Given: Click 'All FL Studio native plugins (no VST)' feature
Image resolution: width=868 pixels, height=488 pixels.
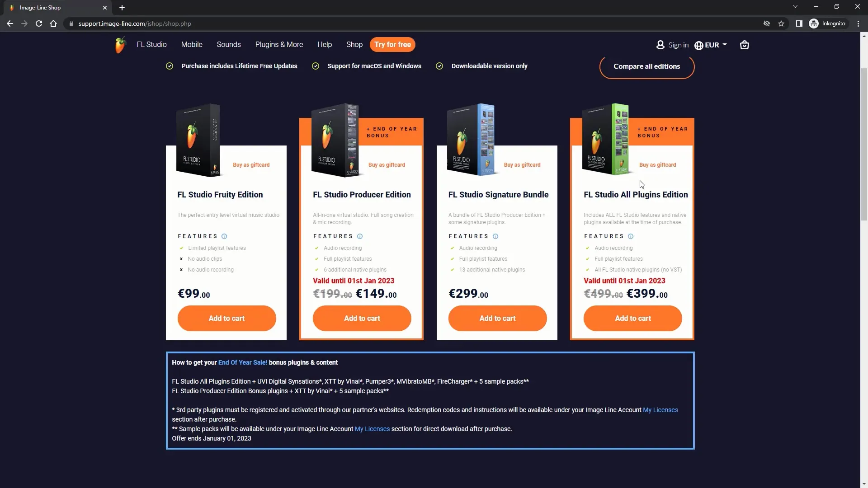Looking at the screenshot, I should point(638,270).
